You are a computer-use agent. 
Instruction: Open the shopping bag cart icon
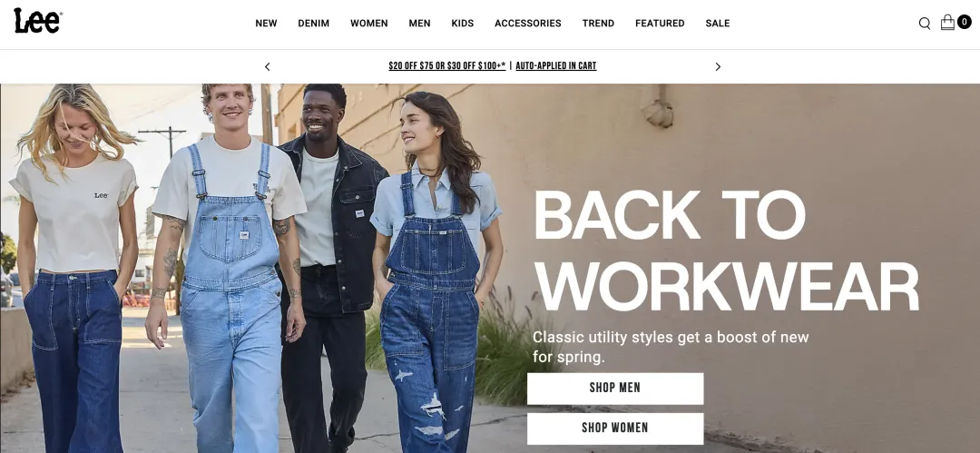click(947, 23)
